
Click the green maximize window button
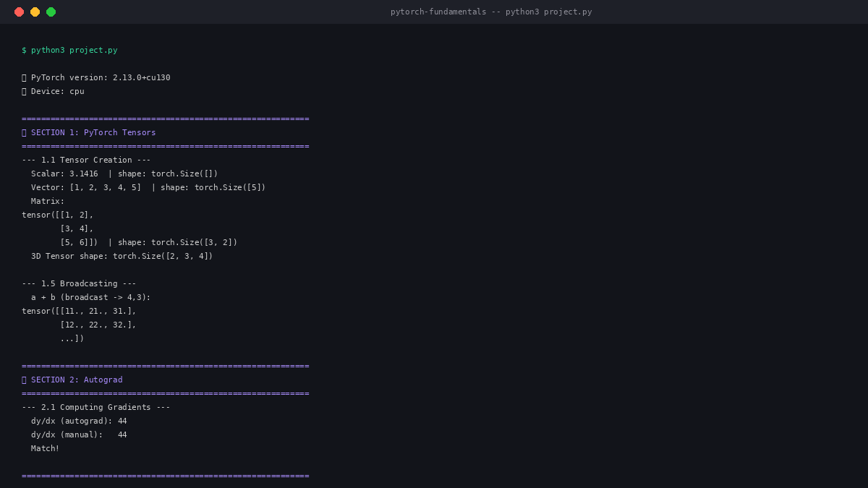[51, 12]
